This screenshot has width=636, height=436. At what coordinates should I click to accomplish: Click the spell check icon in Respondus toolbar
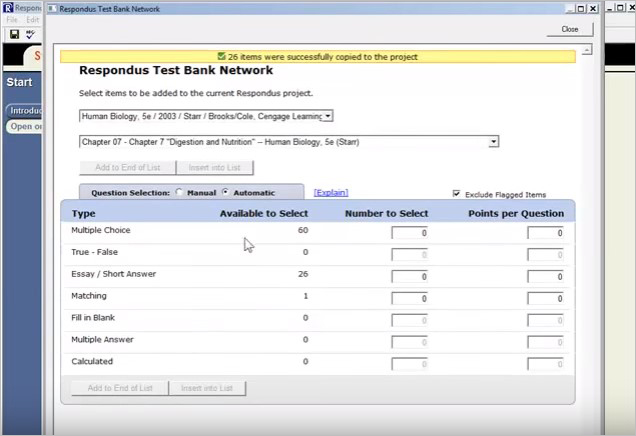tap(30, 34)
